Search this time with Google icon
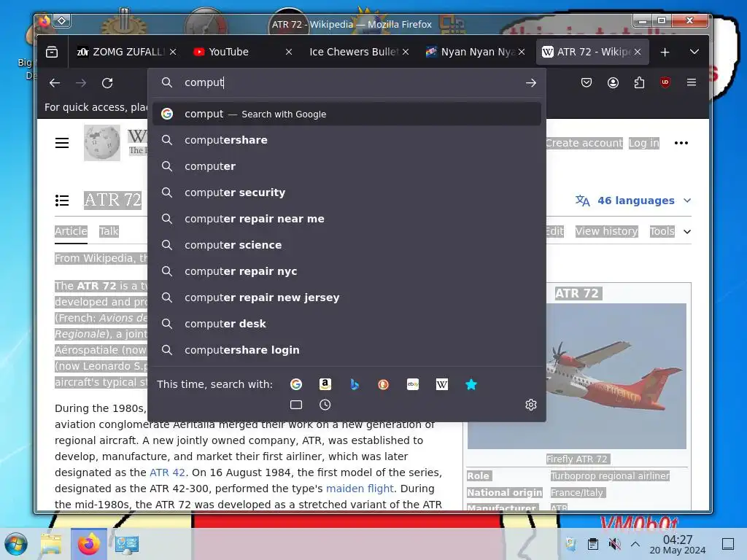The image size is (747, 560). pyautogui.click(x=296, y=384)
